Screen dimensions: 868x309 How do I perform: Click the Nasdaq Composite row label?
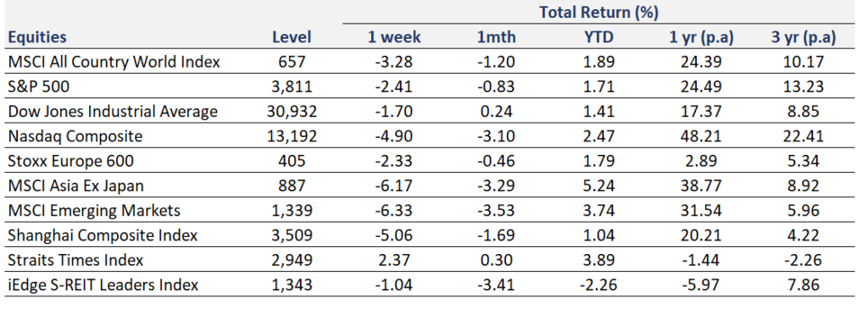(75, 136)
